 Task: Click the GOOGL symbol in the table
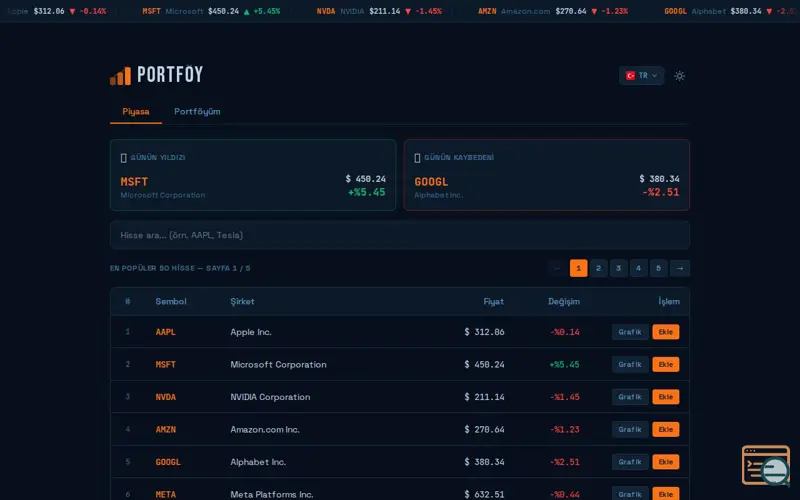168,462
